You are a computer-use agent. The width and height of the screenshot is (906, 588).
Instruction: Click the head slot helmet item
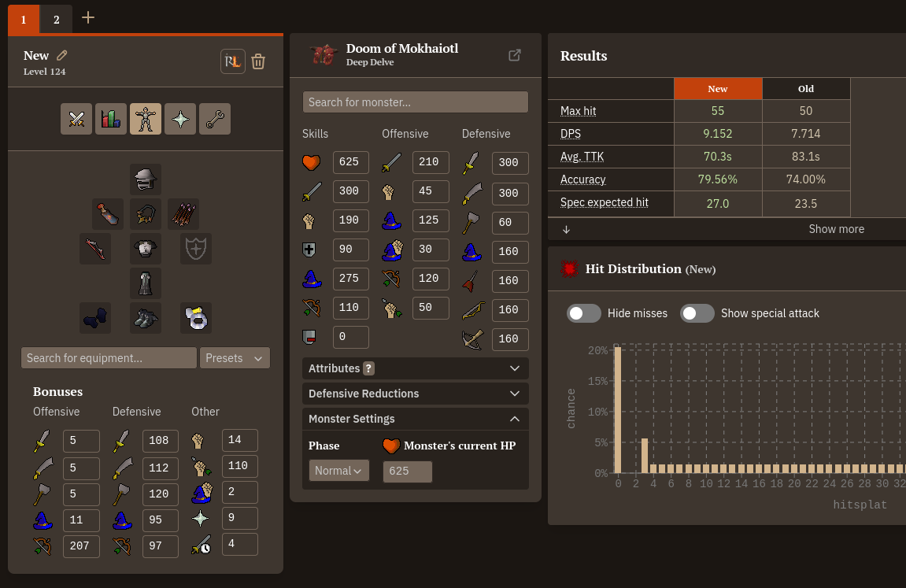[146, 179]
